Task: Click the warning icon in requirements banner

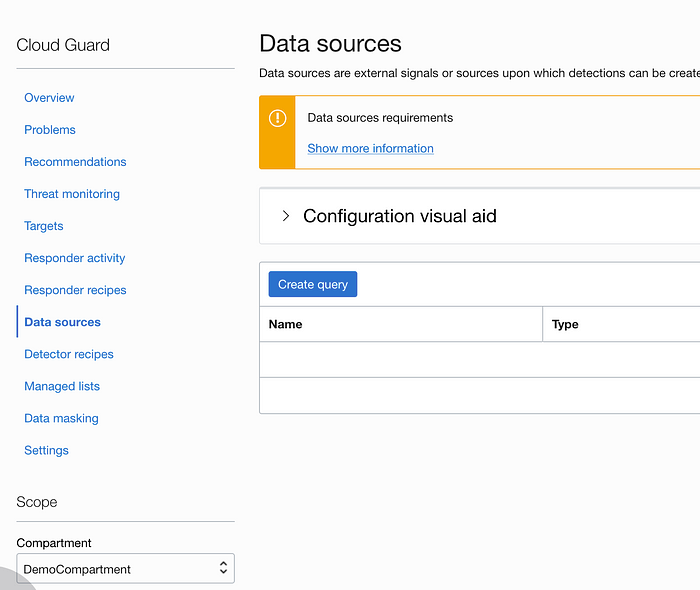Action: tap(277, 118)
